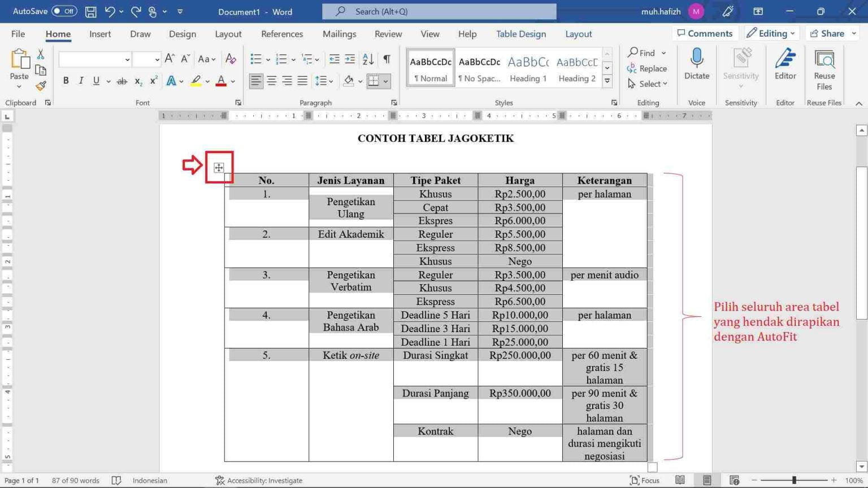Screen dimensions: 868x488
Task: Toggle Italic formatting
Action: coord(81,81)
